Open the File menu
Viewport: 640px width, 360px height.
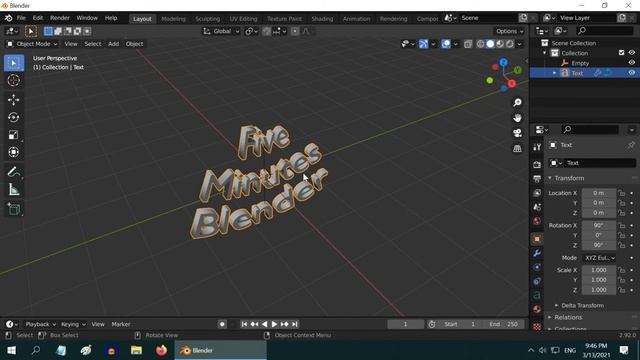pos(21,18)
